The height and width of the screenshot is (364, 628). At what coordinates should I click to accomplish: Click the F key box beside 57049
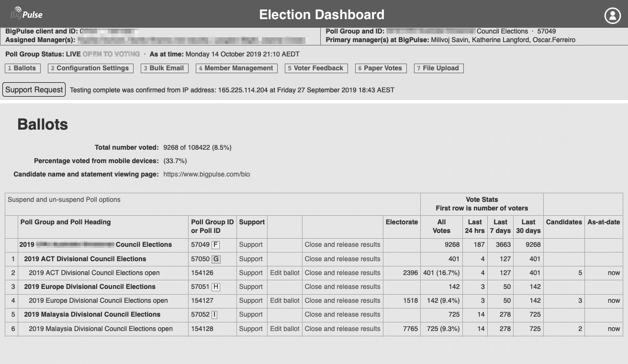coord(216,245)
